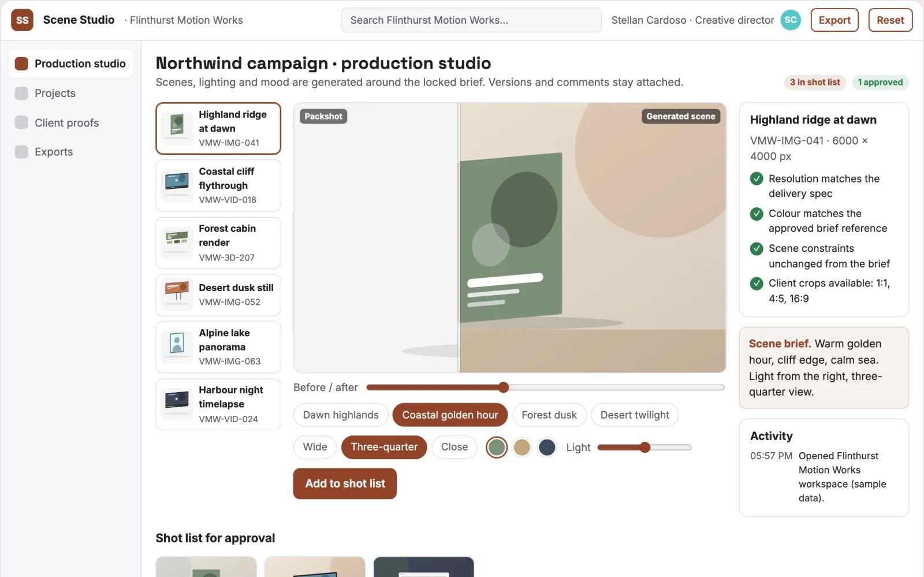This screenshot has width=924, height=577.
Task: Select the Harbour night timelapse icon
Action: (x=177, y=404)
